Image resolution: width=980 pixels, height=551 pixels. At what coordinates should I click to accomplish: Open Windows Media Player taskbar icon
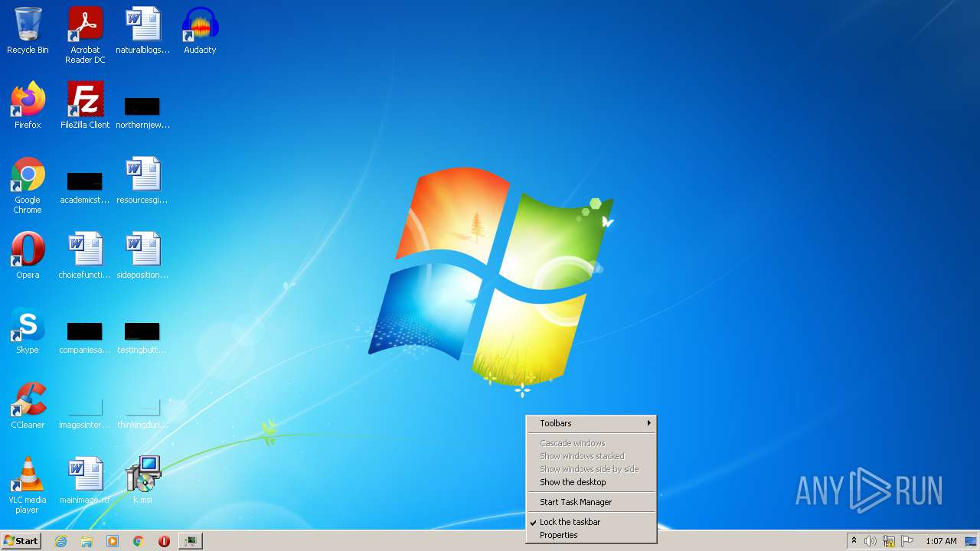(x=113, y=541)
